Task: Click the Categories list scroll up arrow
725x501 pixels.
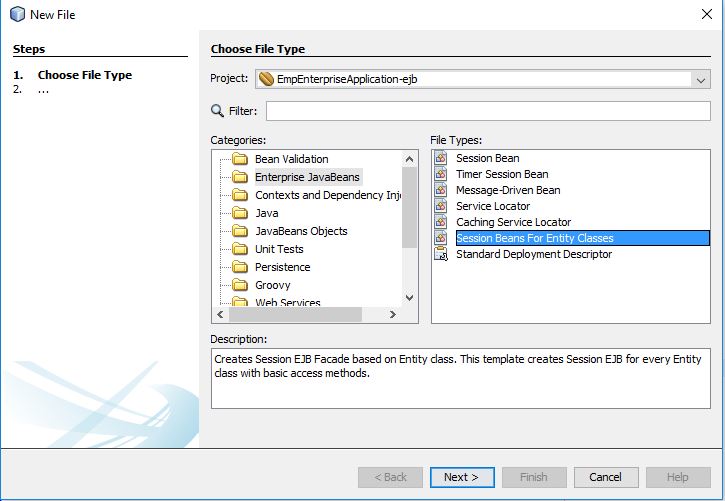Action: [409, 159]
